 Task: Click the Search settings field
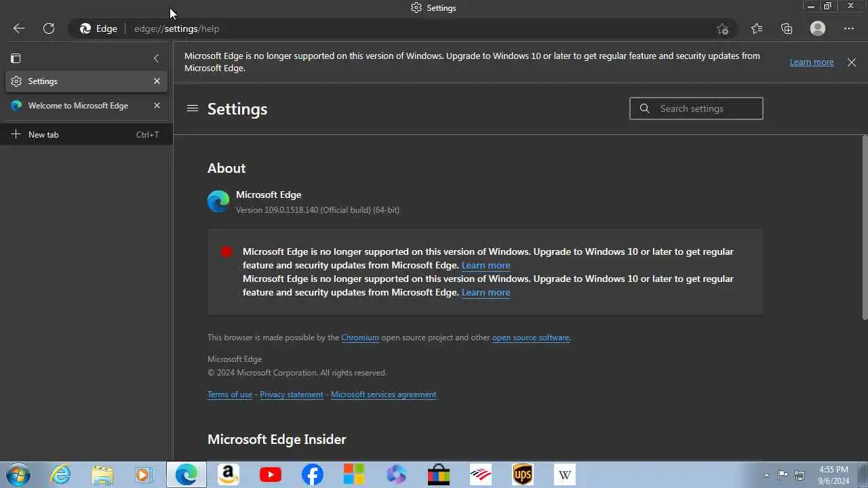click(x=696, y=108)
